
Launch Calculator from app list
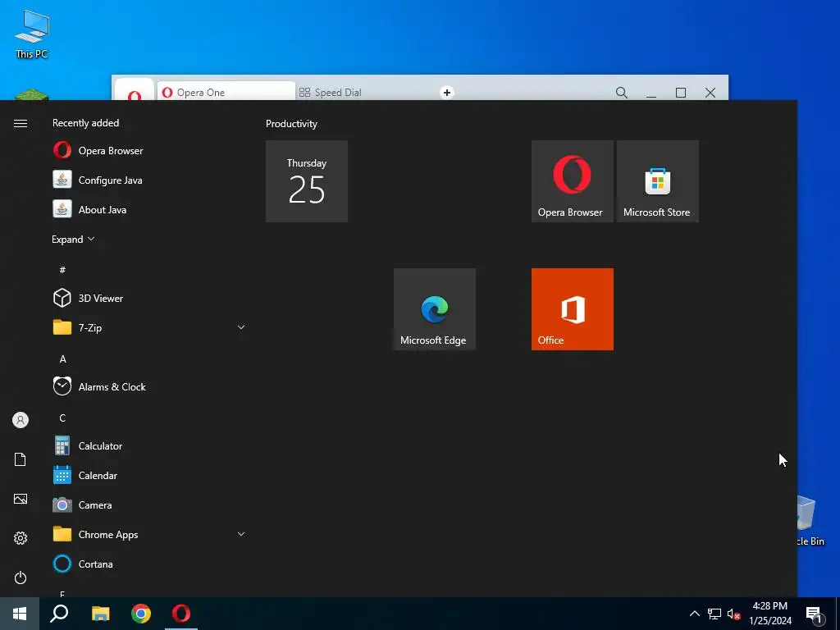(x=148, y=445)
